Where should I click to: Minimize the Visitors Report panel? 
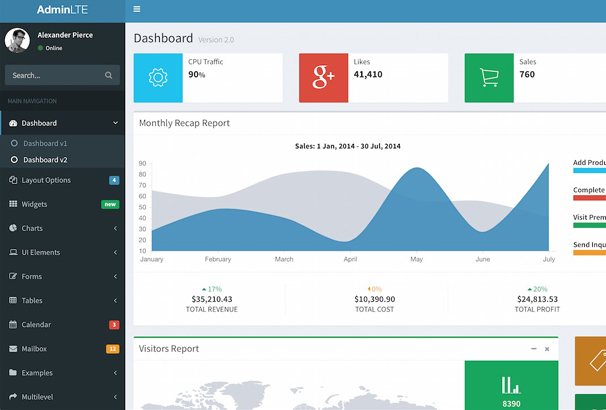[533, 349]
